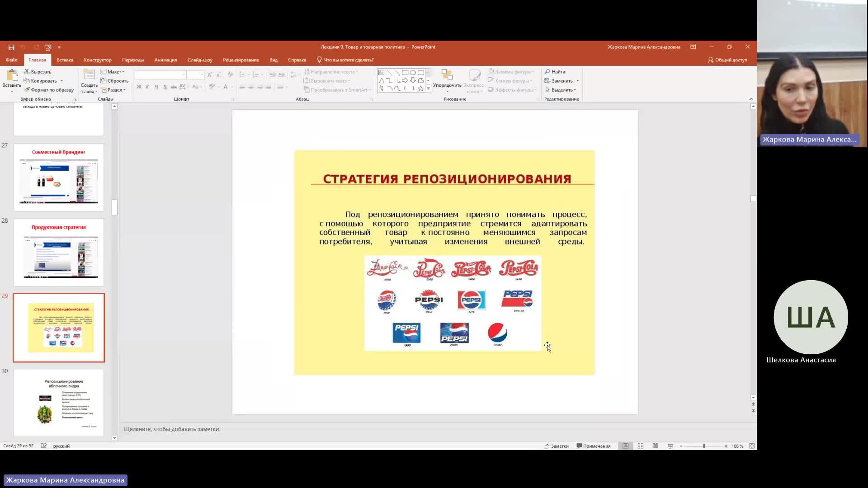This screenshot has height=488, width=868.
Task: Open the Replace (Заменить) dropdown arrow
Action: [578, 81]
